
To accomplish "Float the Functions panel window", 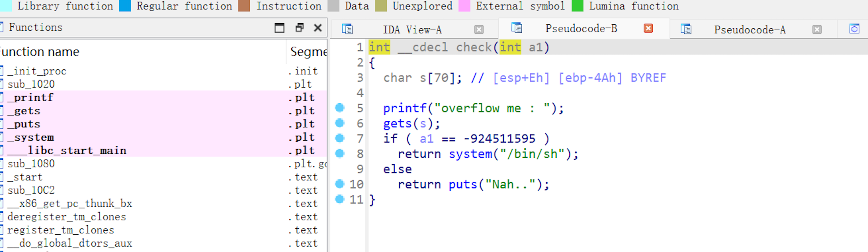I will [299, 28].
